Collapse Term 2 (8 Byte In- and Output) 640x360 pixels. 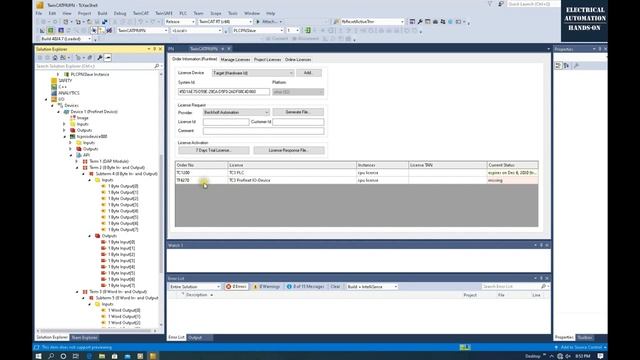pyautogui.click(x=77, y=168)
